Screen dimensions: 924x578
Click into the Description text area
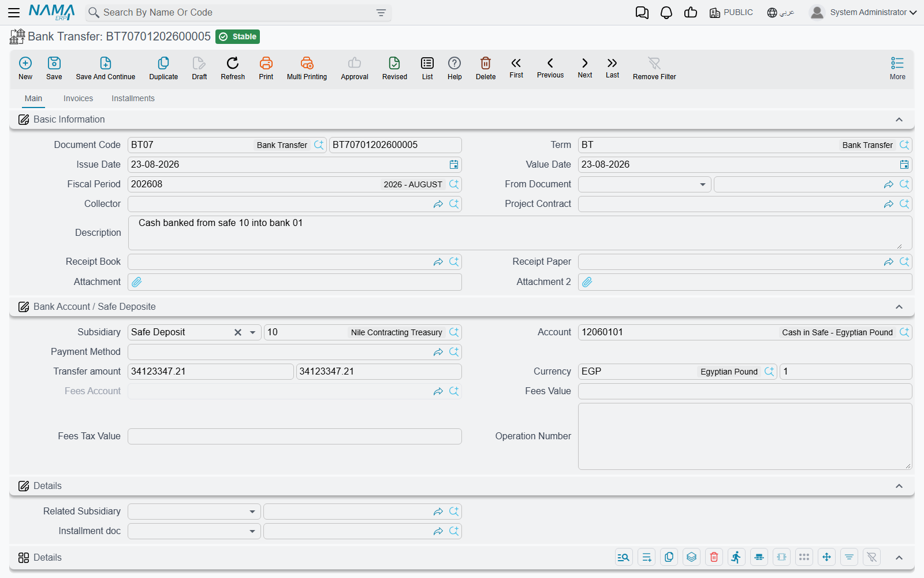pyautogui.click(x=520, y=233)
